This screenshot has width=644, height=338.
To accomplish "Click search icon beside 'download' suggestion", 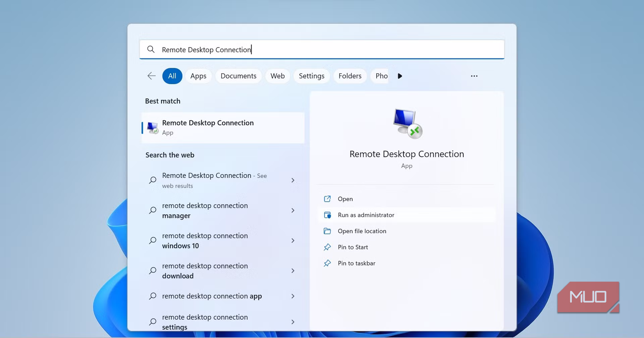I will click(x=153, y=271).
